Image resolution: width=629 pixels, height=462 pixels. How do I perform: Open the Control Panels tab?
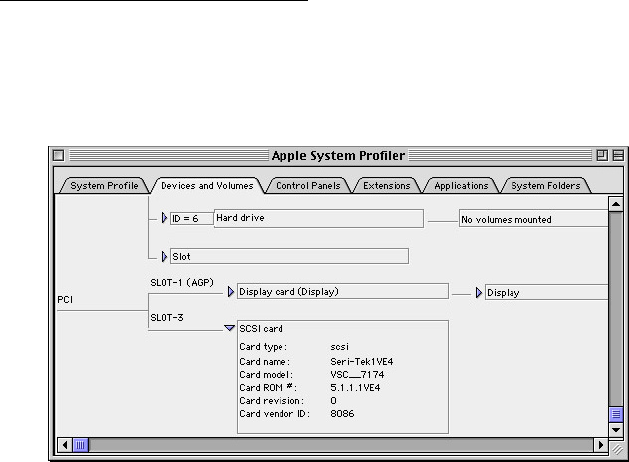[308, 186]
